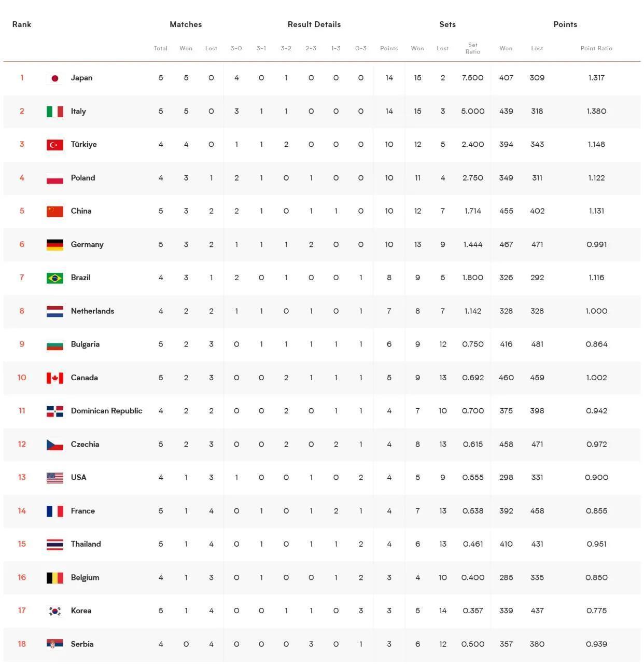
Task: Click the Brazil flag icon
Action: tap(55, 278)
